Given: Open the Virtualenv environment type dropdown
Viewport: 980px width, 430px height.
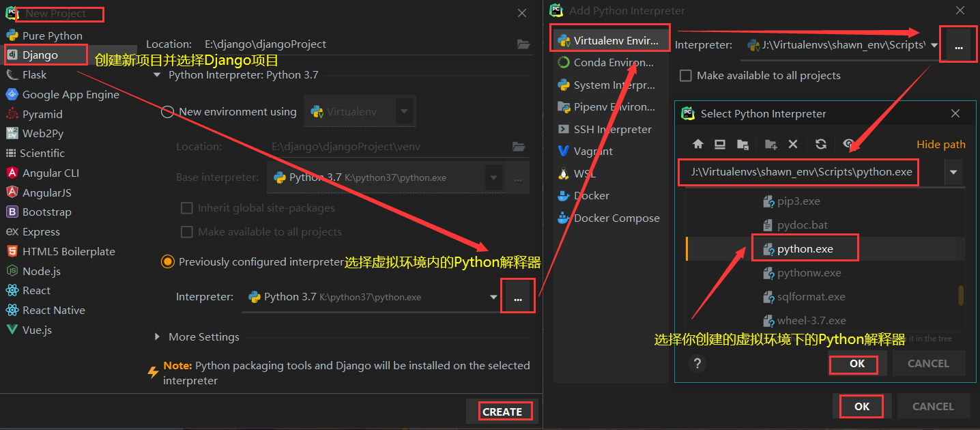Looking at the screenshot, I should tap(404, 111).
